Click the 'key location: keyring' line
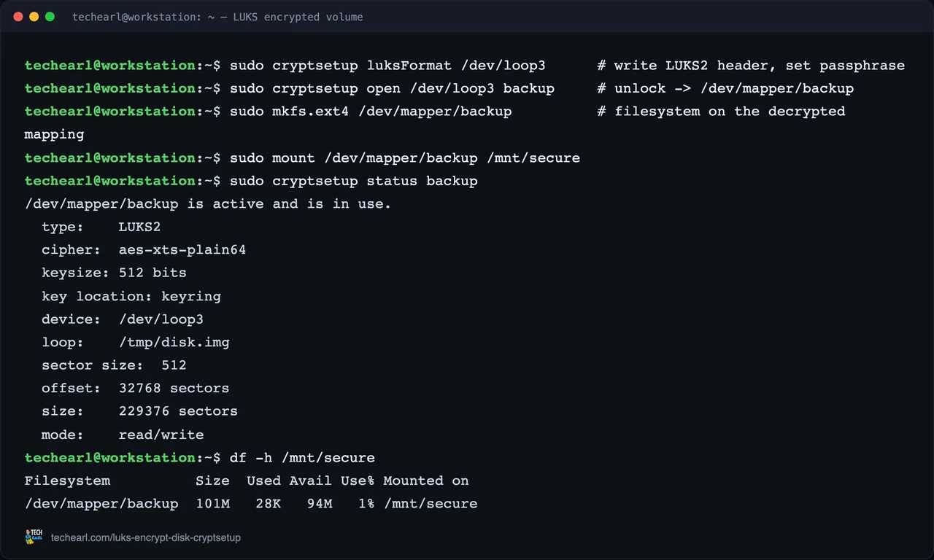 131,296
